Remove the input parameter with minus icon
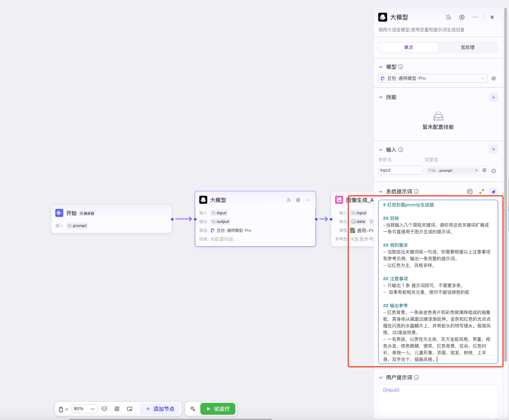Image resolution: width=509 pixels, height=420 pixels. (494, 171)
